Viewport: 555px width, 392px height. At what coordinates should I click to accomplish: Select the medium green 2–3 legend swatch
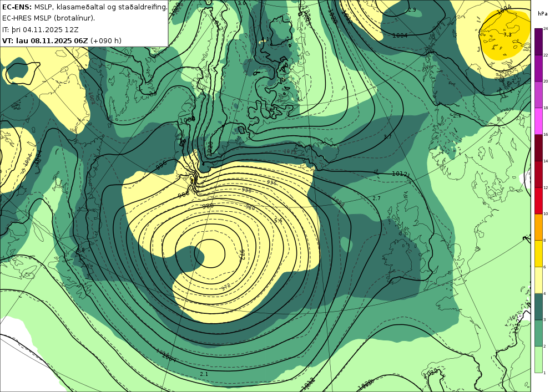tap(538, 333)
